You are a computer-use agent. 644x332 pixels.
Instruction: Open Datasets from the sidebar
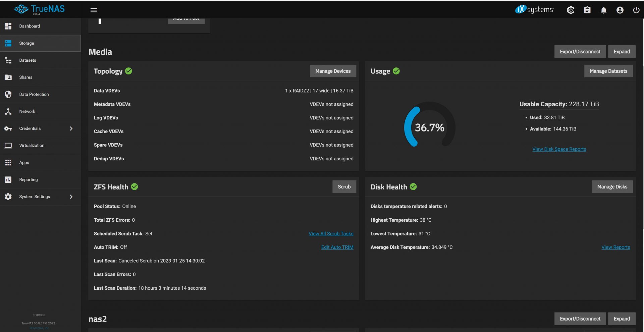[28, 60]
